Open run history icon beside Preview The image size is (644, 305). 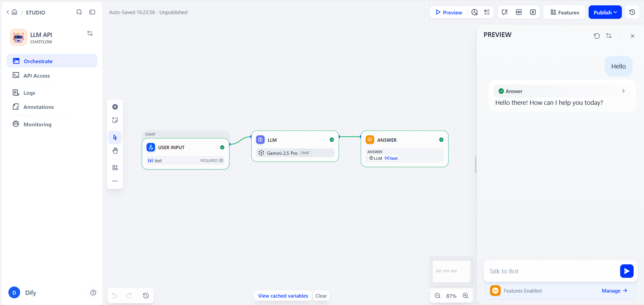pos(475,12)
